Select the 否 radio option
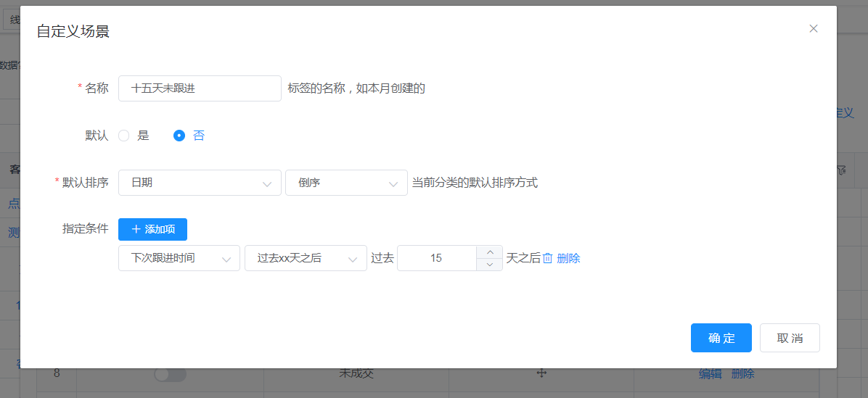 point(179,136)
